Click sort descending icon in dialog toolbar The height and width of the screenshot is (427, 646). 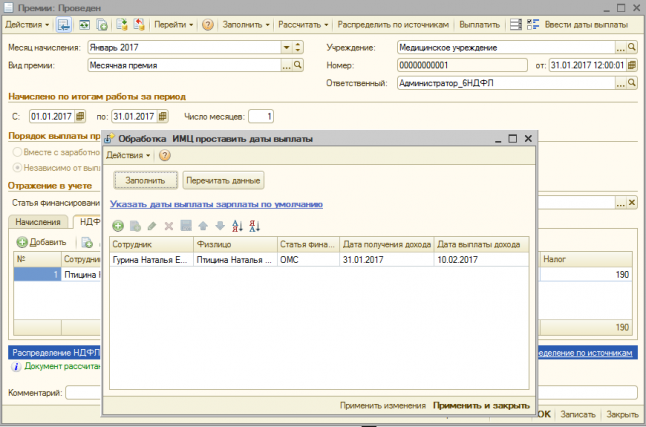point(254,226)
